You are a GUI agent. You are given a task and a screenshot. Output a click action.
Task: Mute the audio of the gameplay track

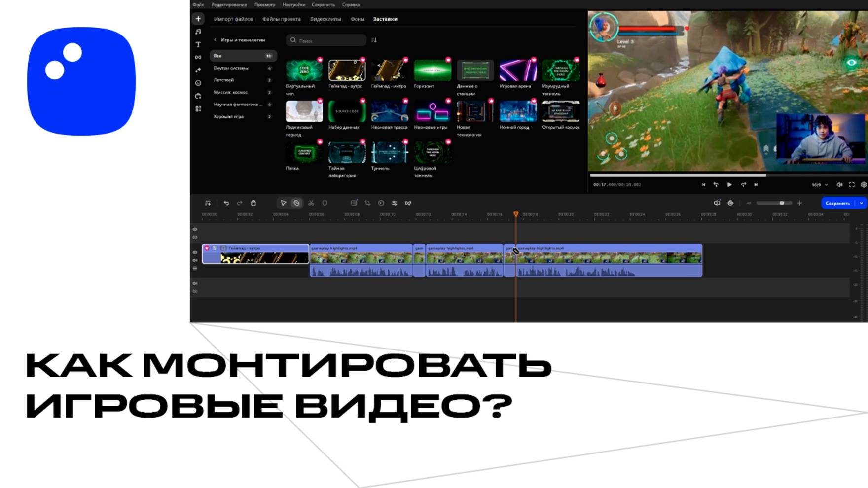[195, 261]
